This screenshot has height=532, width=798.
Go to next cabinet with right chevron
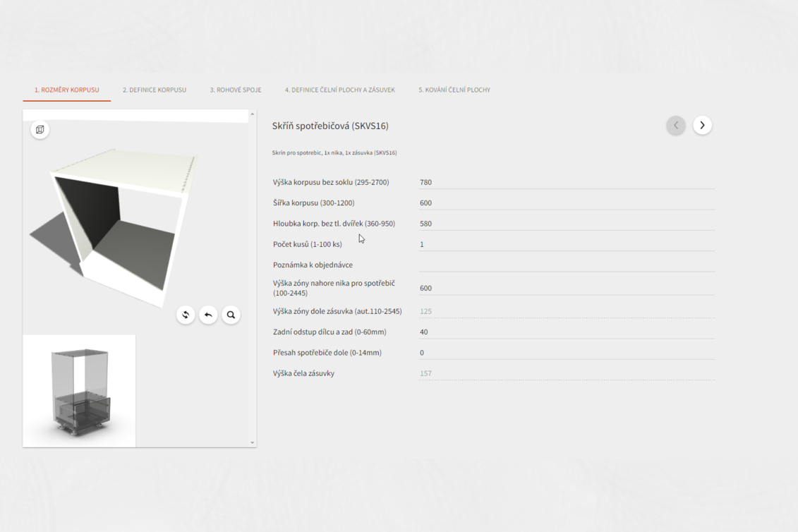click(x=702, y=125)
